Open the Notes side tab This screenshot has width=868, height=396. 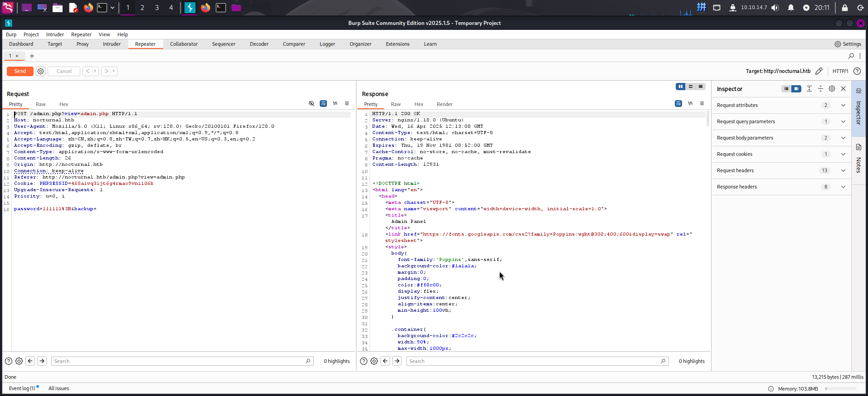(858, 159)
